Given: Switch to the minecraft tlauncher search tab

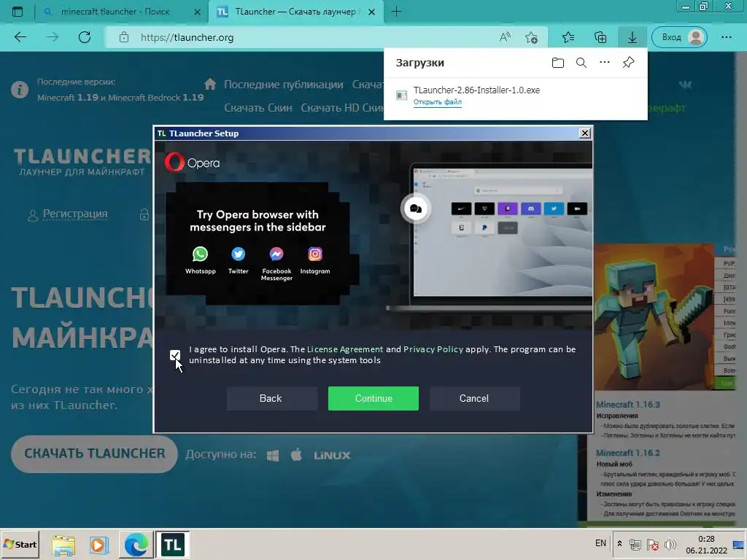Looking at the screenshot, I should pos(115,12).
